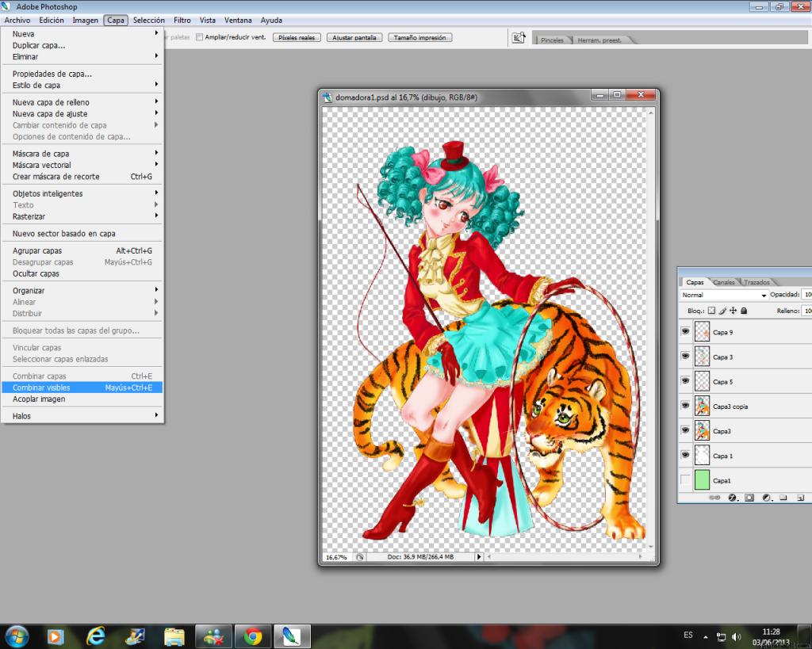Image resolution: width=812 pixels, height=649 pixels.
Task: Lock all with the padlock icon
Action: click(744, 311)
